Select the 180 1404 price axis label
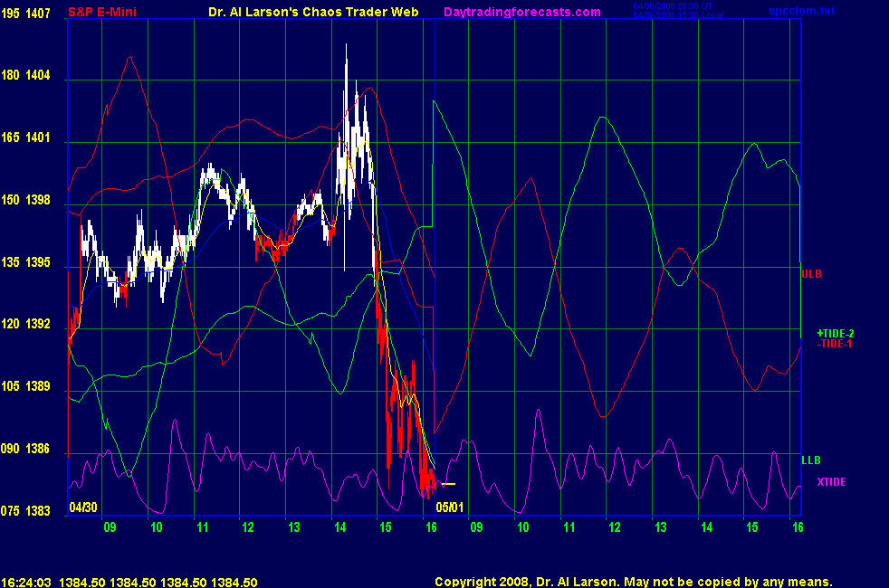Viewport: 889px width, 588px height. tap(25, 75)
